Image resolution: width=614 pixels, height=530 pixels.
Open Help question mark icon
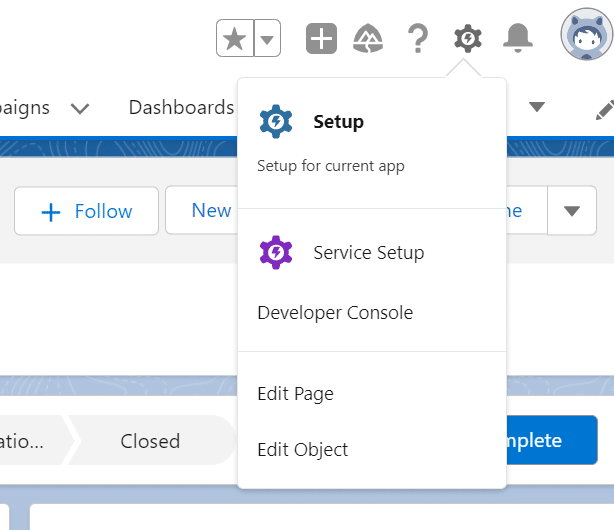[x=417, y=39]
